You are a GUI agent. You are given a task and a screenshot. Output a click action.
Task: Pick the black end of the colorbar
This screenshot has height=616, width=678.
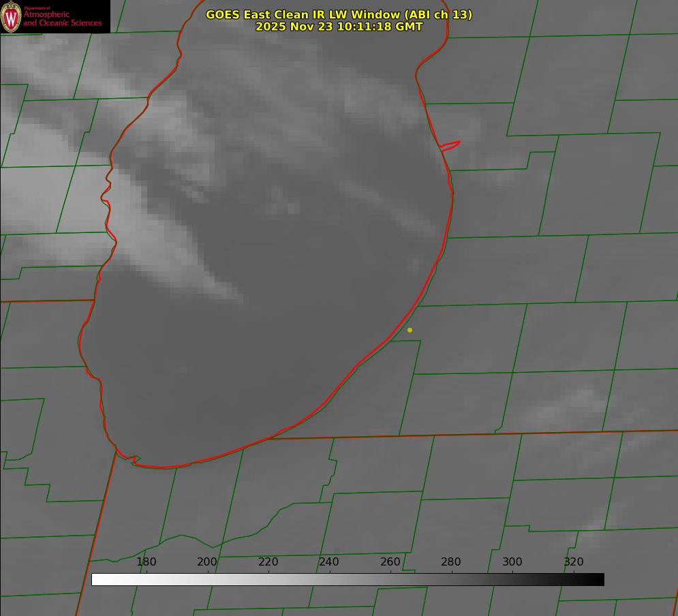tap(599, 579)
